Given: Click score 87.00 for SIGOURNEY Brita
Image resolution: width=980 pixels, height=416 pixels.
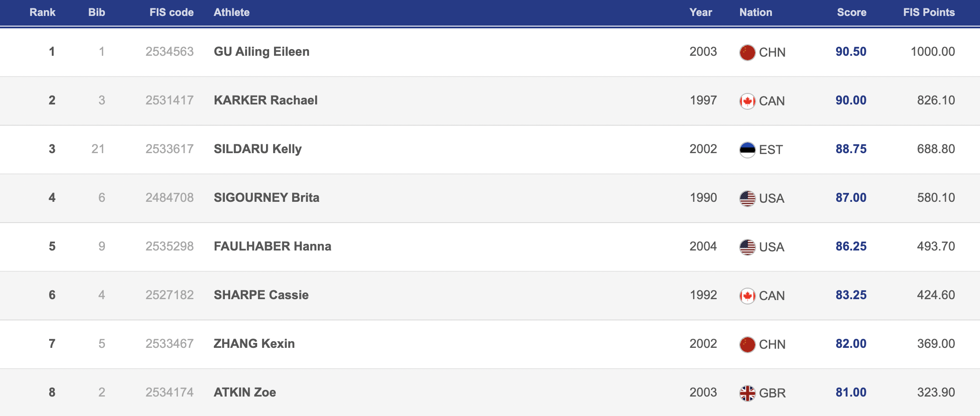Looking at the screenshot, I should [x=851, y=198].
